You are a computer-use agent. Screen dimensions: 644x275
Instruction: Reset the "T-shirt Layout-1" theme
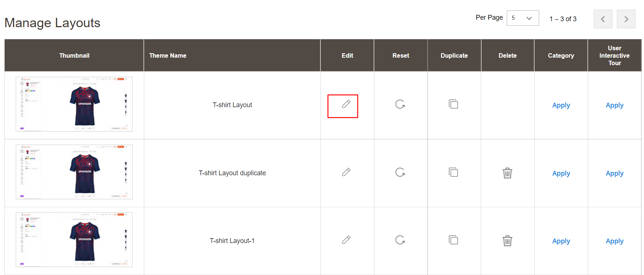[x=400, y=240]
